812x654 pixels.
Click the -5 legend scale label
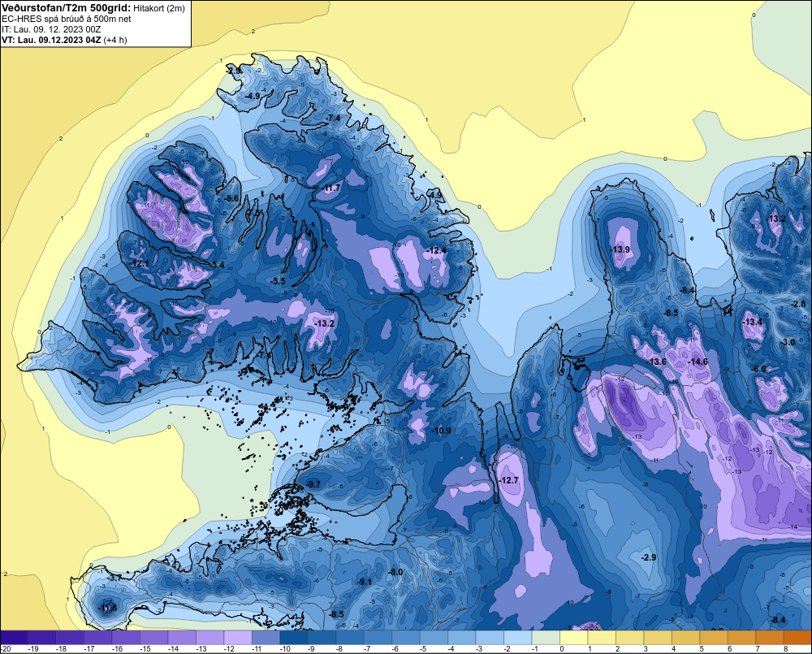coord(422,649)
